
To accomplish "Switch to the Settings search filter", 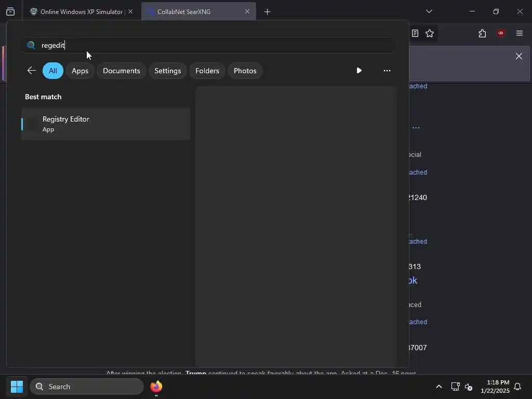I will [168, 71].
